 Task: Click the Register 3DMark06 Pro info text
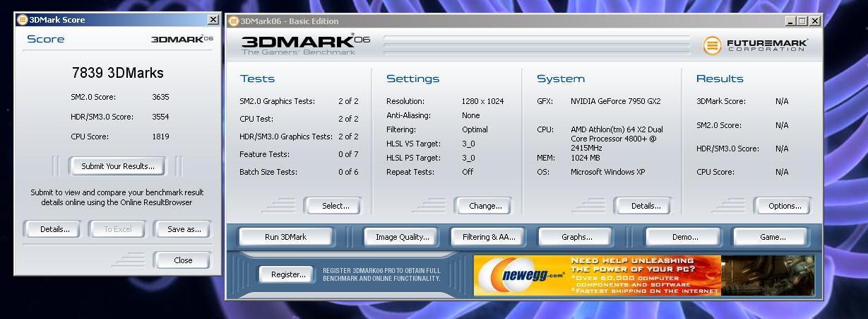(x=381, y=274)
